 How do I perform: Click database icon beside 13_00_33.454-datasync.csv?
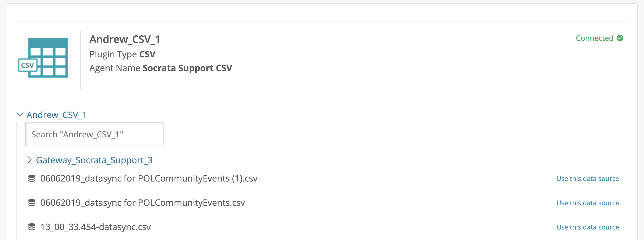(32, 227)
